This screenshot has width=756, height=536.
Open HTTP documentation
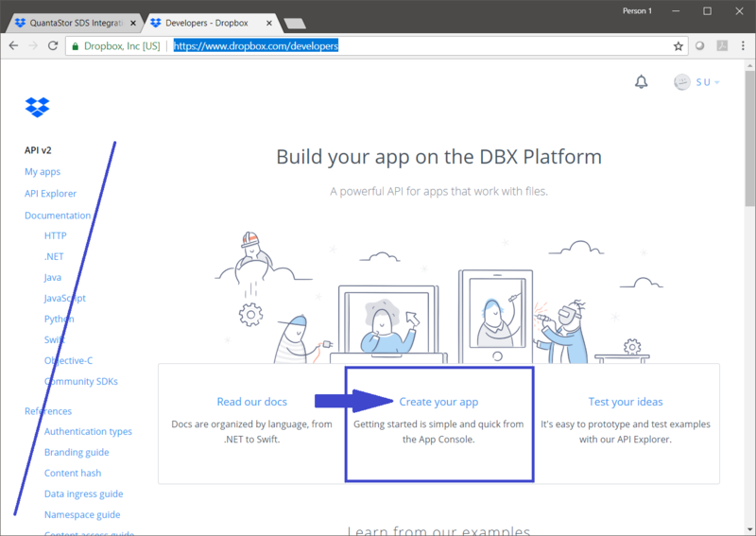(x=56, y=236)
